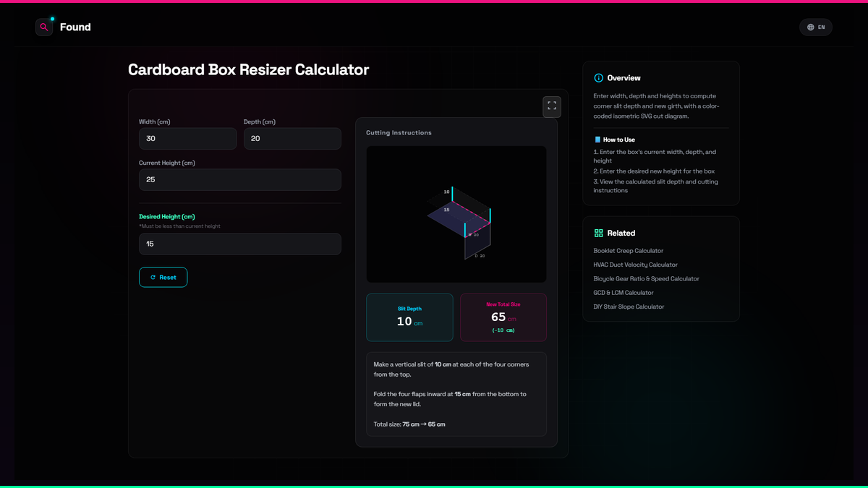This screenshot has height=488, width=868.
Task: Click the Depth (cm) input field
Action: click(x=292, y=139)
